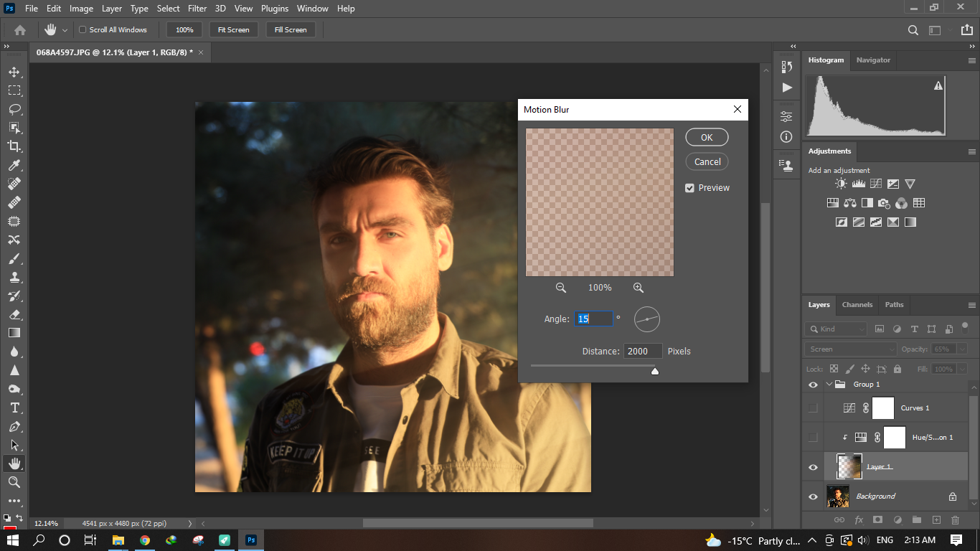The image size is (980, 551).
Task: Open layer style fx menu
Action: click(858, 519)
